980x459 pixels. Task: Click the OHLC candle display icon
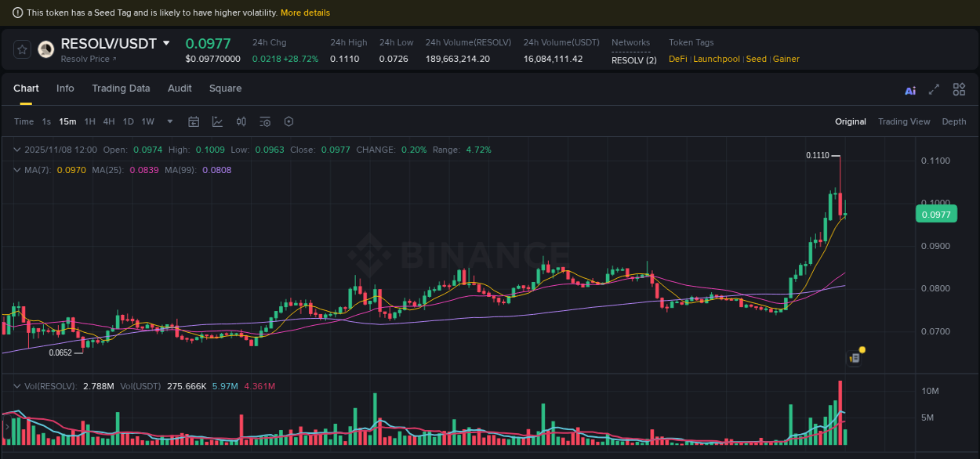(241, 121)
